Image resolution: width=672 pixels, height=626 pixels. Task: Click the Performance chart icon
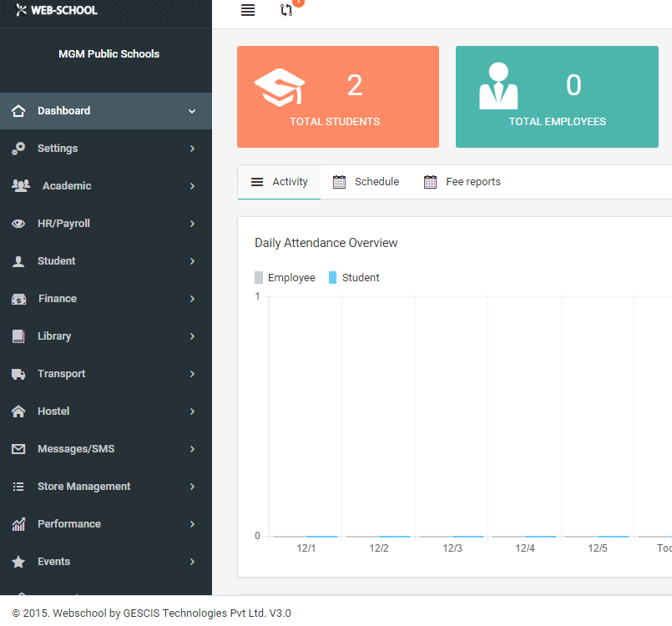coord(18,524)
